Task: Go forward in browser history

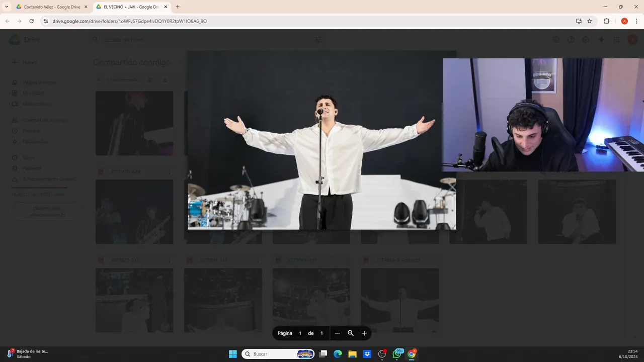Action: coord(19,21)
